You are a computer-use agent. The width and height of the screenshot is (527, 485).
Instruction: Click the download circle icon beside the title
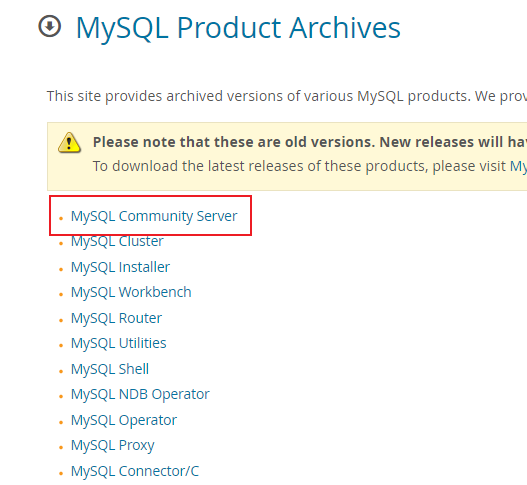click(x=50, y=26)
